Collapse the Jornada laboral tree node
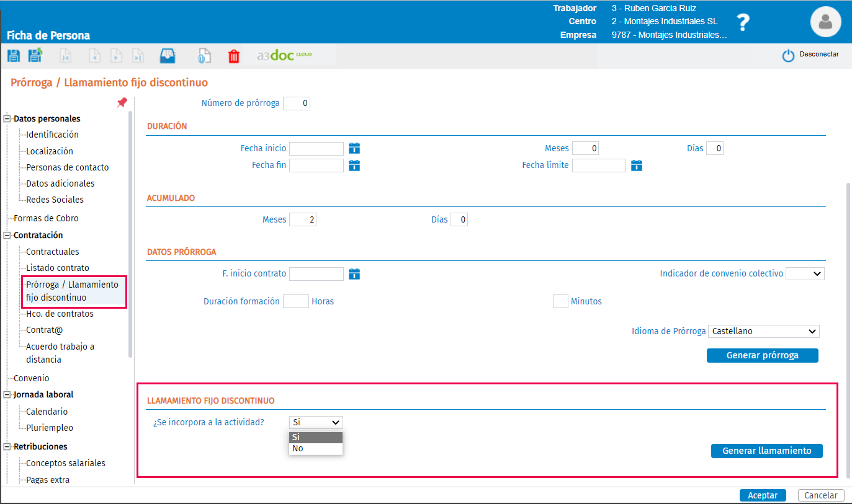This screenshot has width=852, height=504. pos(7,395)
